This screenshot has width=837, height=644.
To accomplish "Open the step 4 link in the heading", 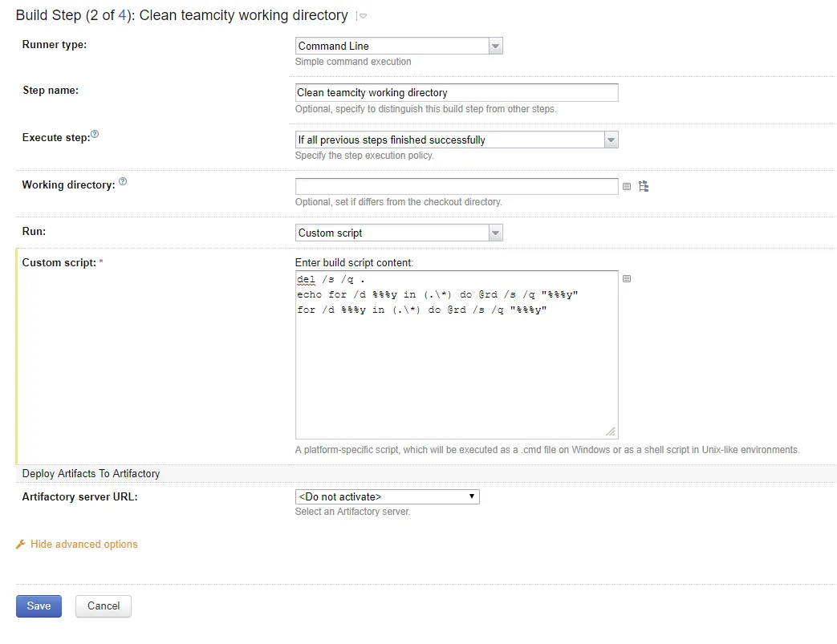I will pos(122,15).
